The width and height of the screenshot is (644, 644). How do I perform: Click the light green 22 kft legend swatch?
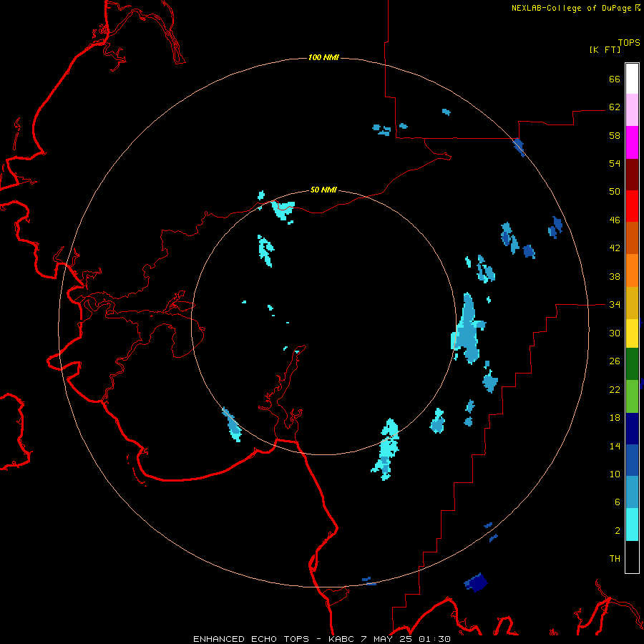coord(632,396)
